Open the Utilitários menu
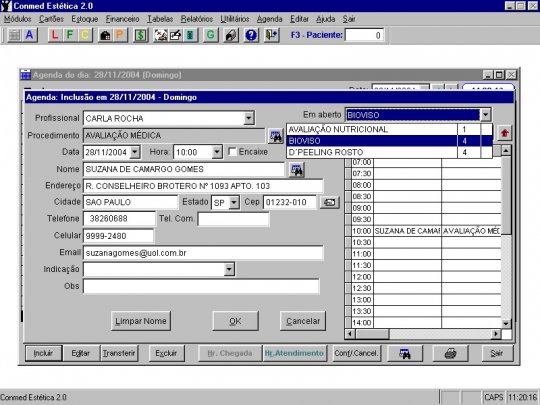This screenshot has height=405, width=540. [x=235, y=19]
